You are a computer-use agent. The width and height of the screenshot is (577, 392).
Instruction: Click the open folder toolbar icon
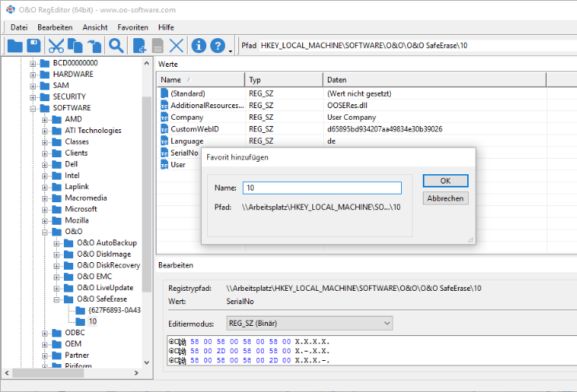pyautogui.click(x=15, y=46)
